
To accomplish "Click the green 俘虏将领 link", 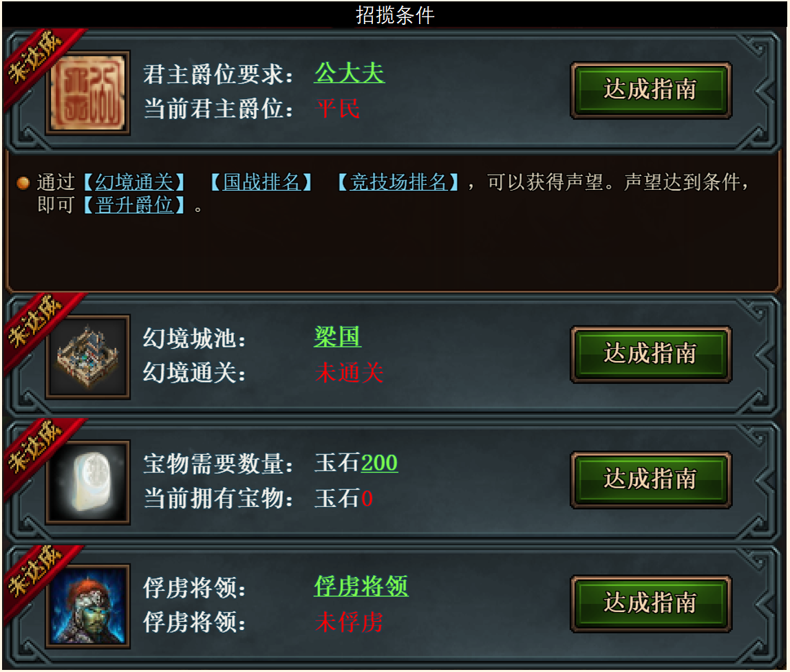I will click(361, 586).
